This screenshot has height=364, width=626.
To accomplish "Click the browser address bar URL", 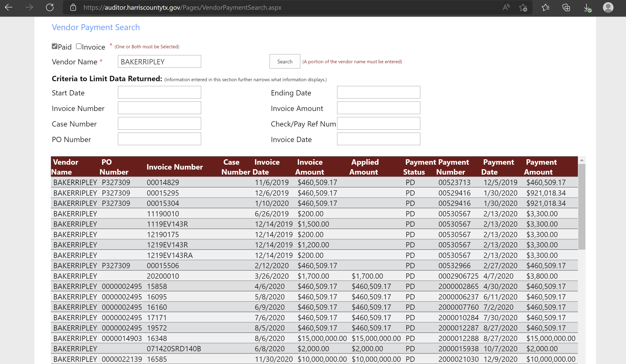I will (182, 7).
